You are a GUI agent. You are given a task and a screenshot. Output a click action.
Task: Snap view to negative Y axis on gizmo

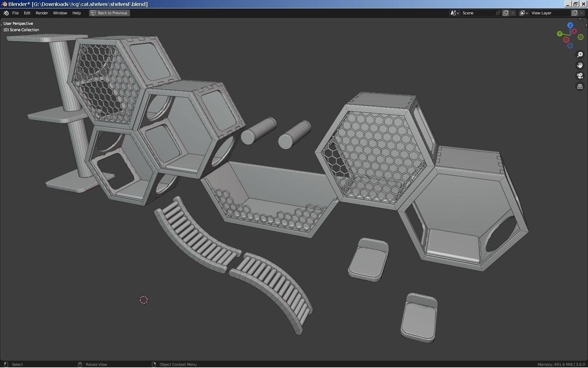click(x=581, y=37)
